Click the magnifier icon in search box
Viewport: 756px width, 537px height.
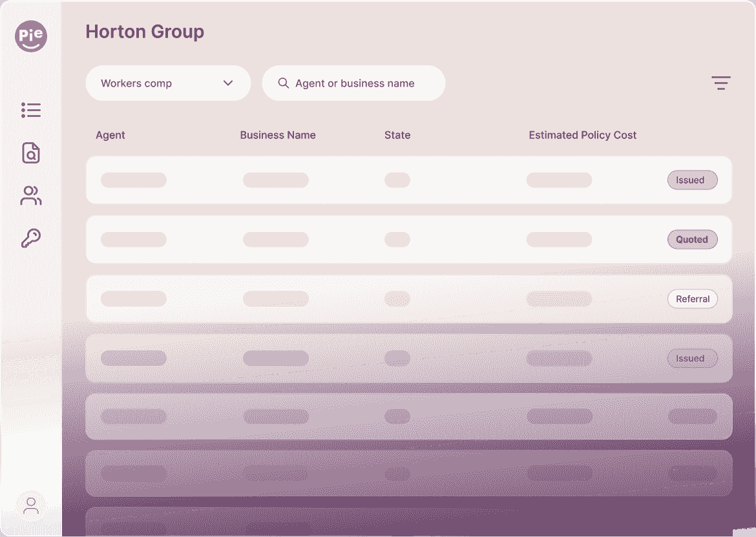point(283,83)
